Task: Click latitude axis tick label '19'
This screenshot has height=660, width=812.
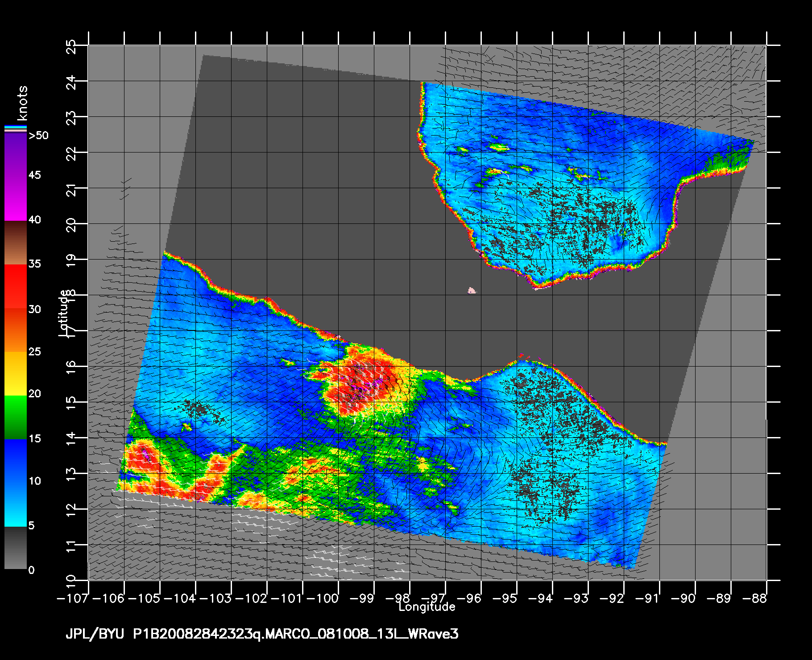Action: 71,260
